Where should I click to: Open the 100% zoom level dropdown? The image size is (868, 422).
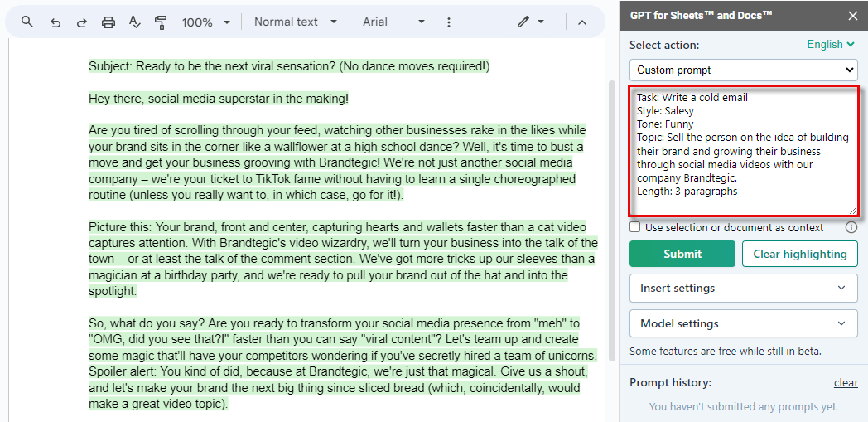tap(206, 22)
